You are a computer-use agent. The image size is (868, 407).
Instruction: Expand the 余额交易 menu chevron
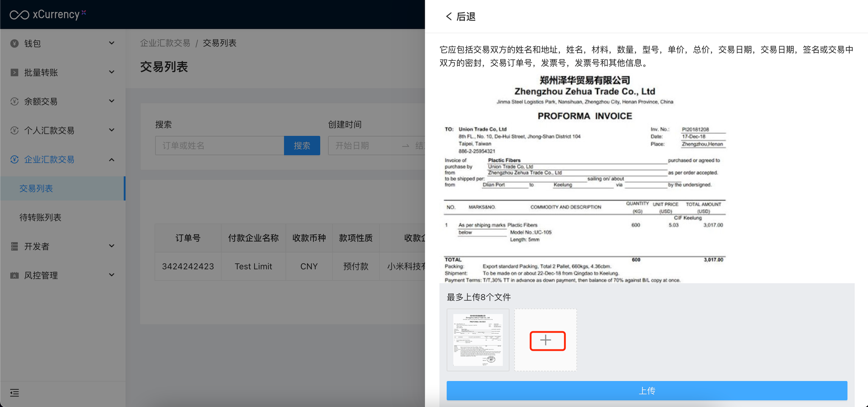click(x=111, y=101)
